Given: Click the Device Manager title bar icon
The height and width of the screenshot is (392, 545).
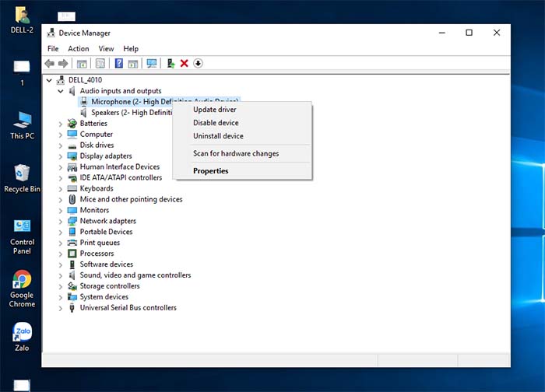Looking at the screenshot, I should (x=51, y=33).
